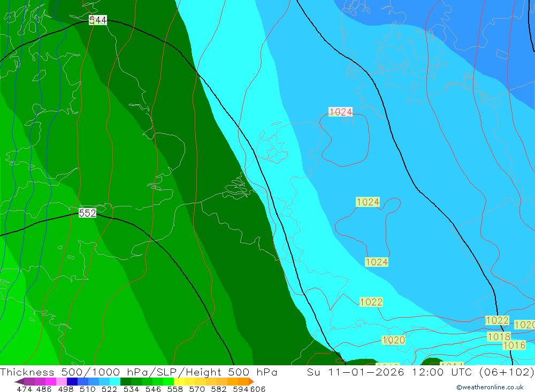This screenshot has height=392, width=535.
Task: Click the 558 legend value
Action: coord(175,389)
